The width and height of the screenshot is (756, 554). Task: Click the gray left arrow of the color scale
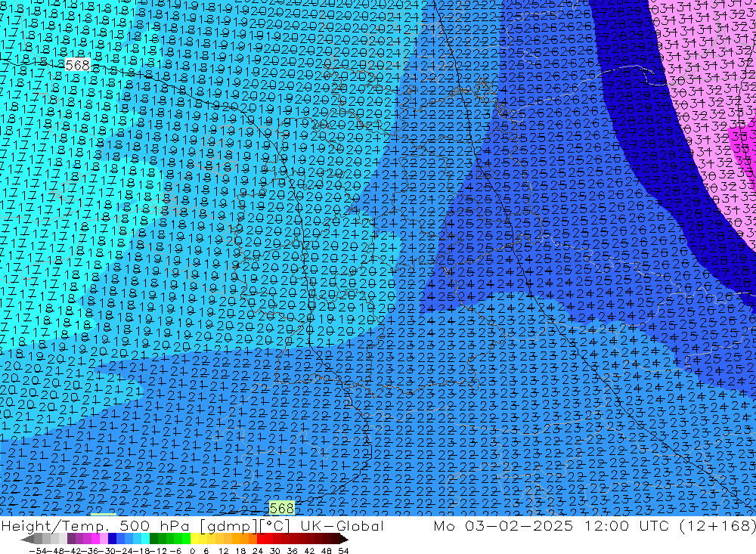(27, 539)
